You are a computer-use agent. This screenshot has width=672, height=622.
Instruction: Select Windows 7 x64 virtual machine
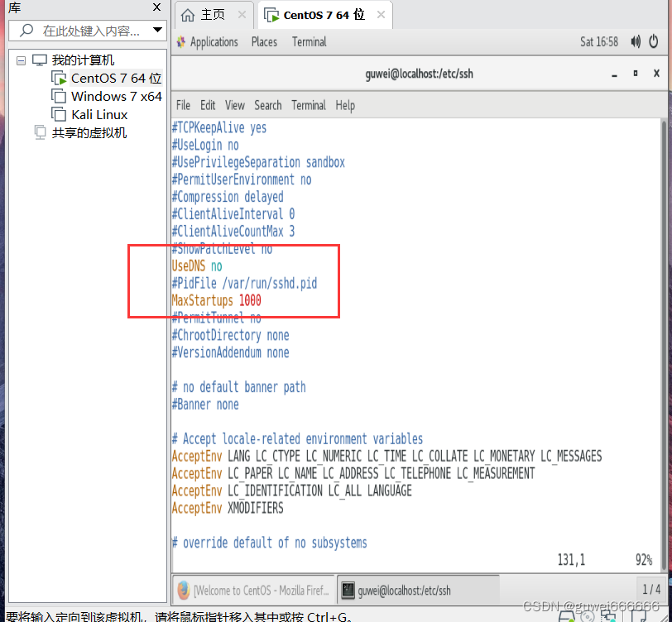click(116, 97)
